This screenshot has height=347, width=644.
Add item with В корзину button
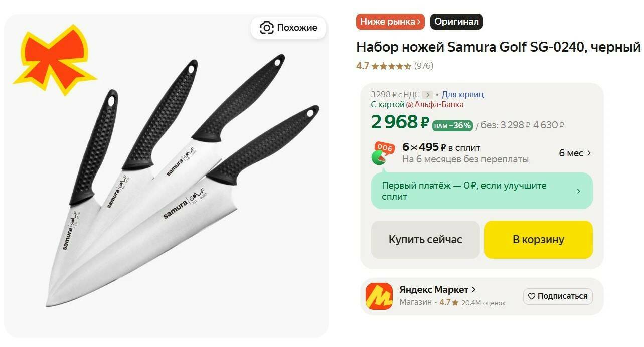click(x=538, y=240)
